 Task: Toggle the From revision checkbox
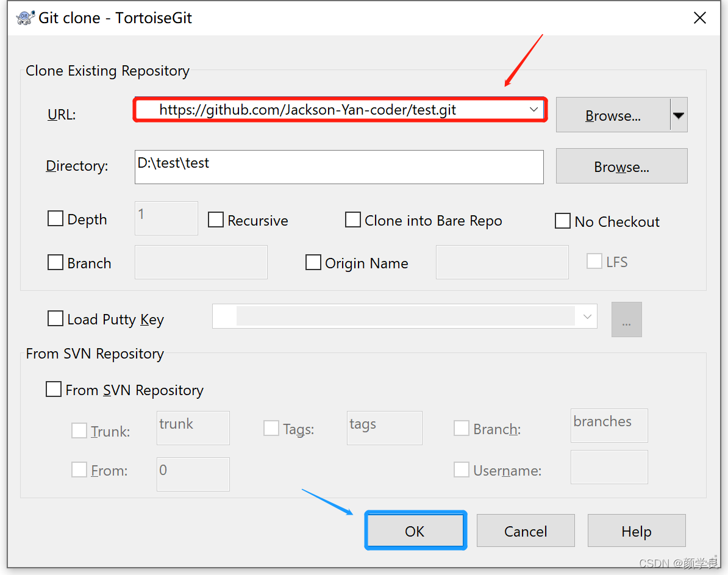coord(79,470)
